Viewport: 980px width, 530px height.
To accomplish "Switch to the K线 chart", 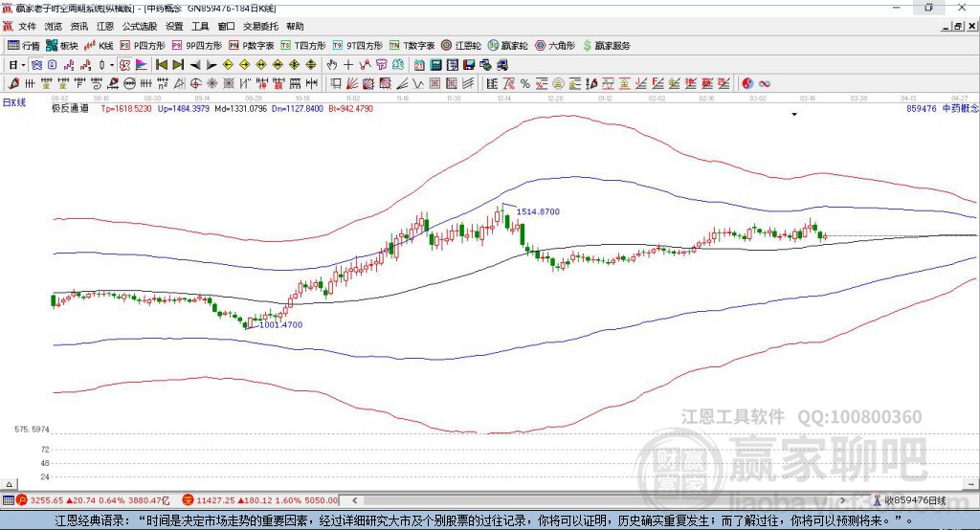I will [x=99, y=46].
